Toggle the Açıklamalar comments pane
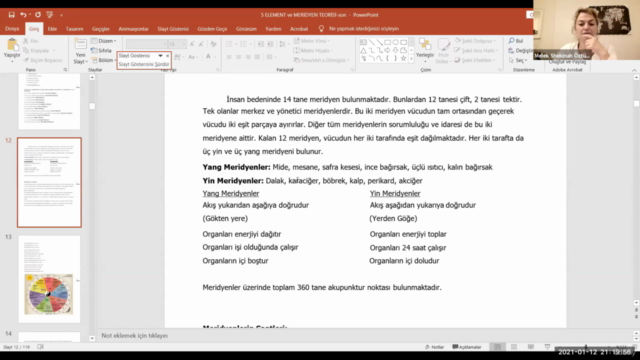This screenshot has height=360, width=640. (x=467, y=347)
